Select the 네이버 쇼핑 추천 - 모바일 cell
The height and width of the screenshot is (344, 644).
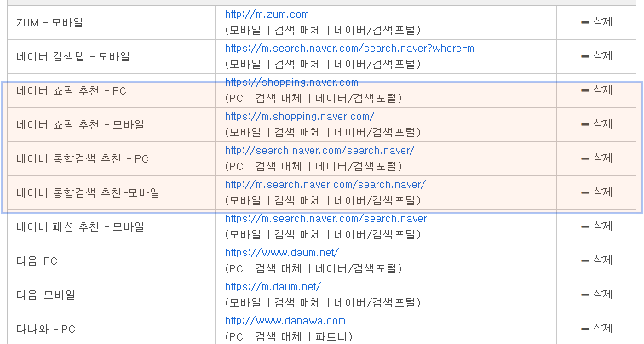(x=111, y=125)
